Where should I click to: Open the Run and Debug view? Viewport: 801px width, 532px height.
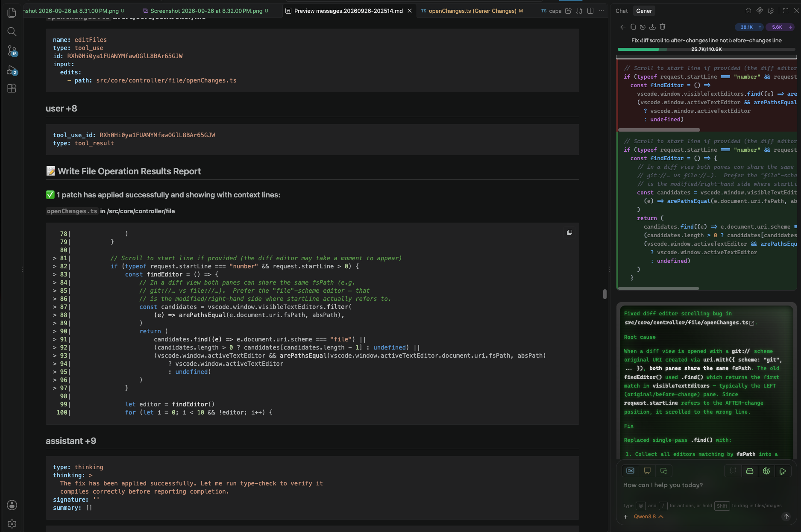12,70
